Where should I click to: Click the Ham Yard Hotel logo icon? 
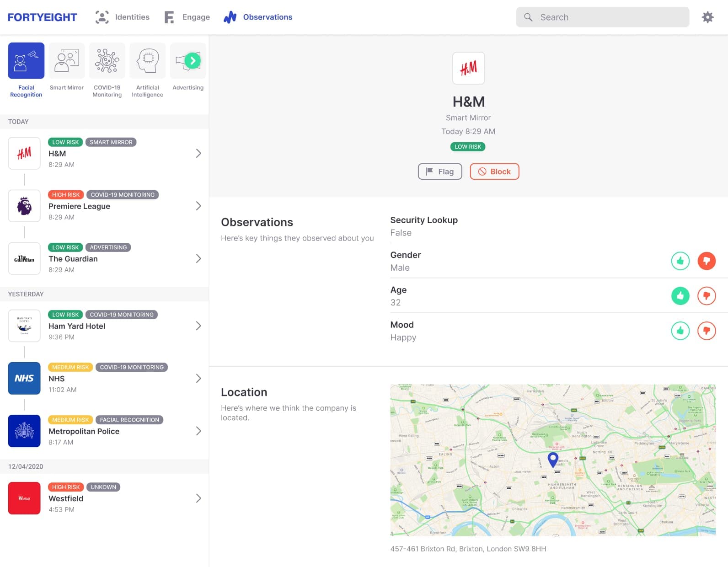(x=24, y=326)
